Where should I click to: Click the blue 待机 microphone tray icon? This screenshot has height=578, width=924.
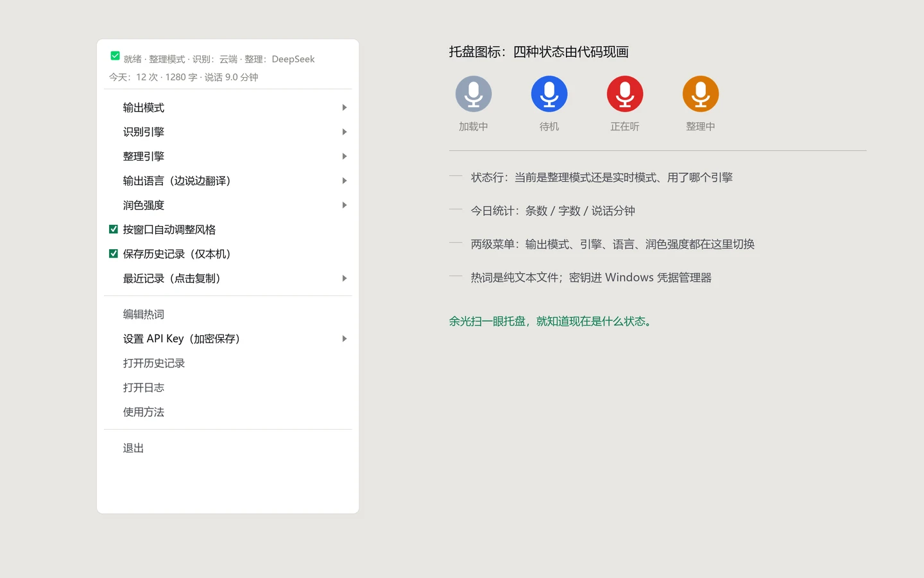click(549, 94)
